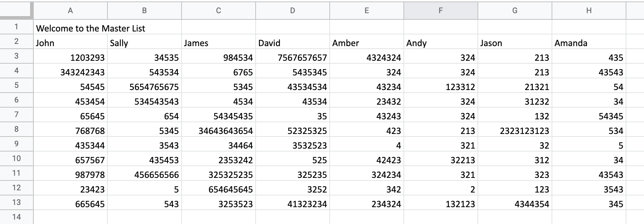The image size is (644, 224).
Task: Select cell containing 132123
Action: click(x=441, y=203)
